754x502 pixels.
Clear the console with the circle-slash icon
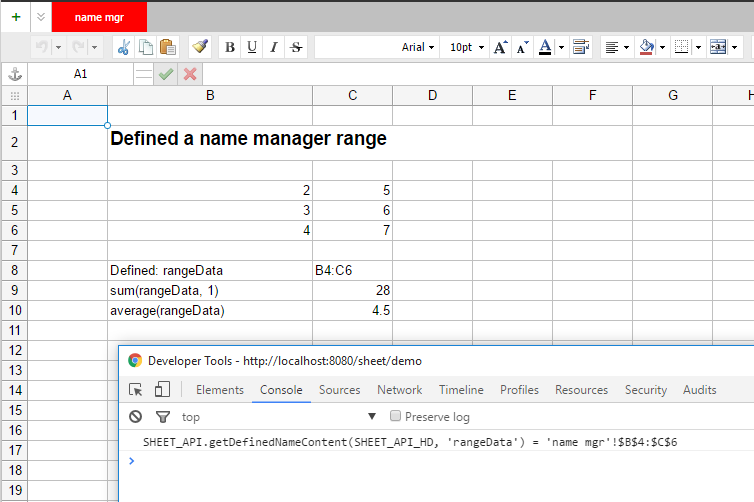pos(136,416)
